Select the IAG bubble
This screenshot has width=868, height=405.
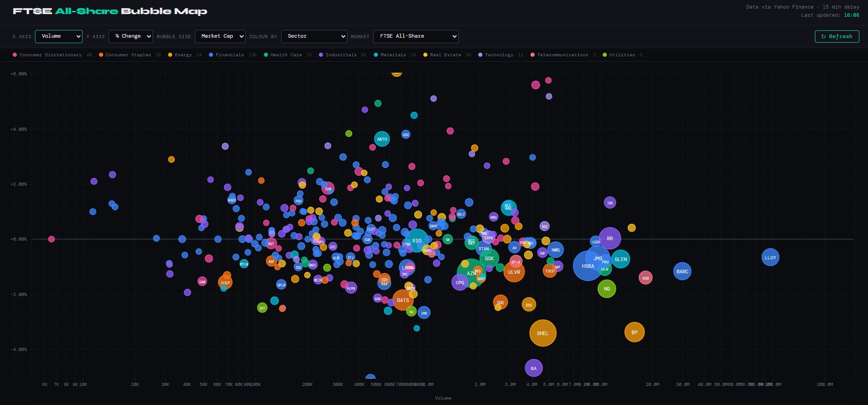click(610, 203)
